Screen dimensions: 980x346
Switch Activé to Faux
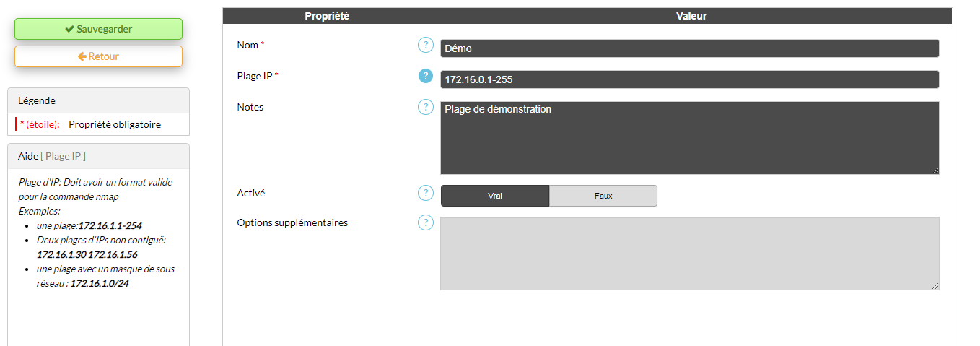603,196
